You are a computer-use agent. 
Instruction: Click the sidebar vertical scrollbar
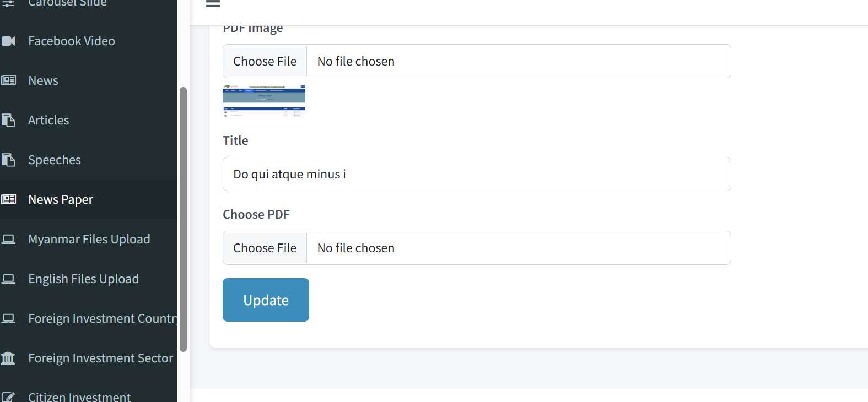[x=183, y=219]
